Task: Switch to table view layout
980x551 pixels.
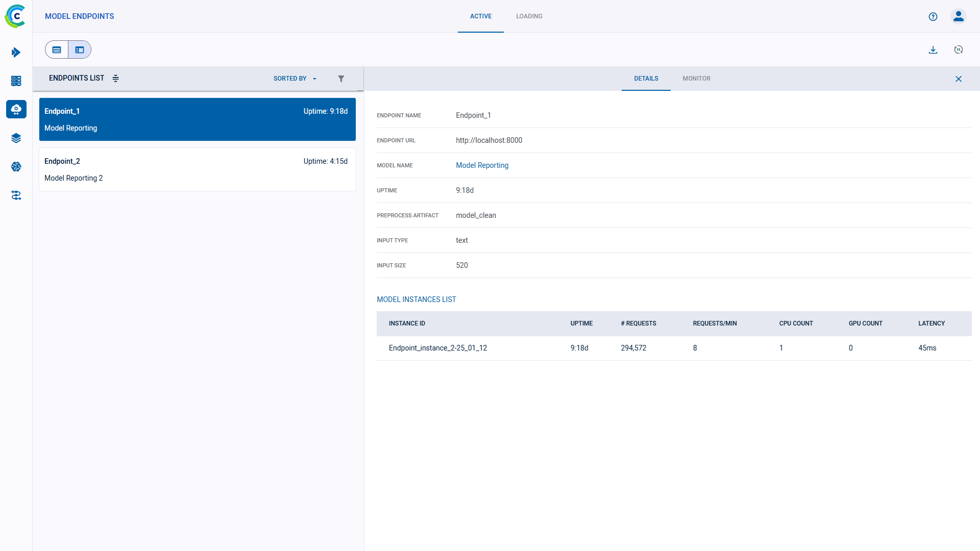Action: 56,49
